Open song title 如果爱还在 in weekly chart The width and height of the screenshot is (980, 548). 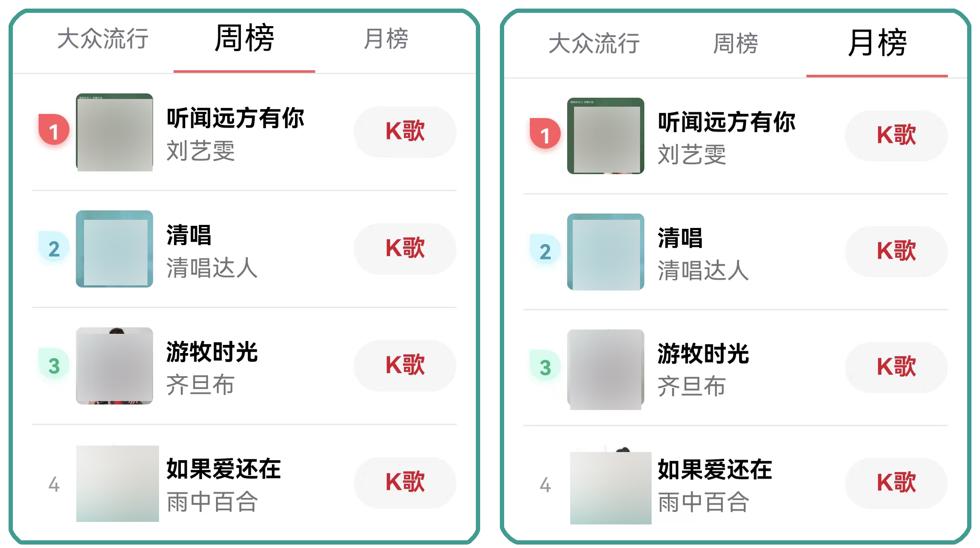click(x=223, y=469)
